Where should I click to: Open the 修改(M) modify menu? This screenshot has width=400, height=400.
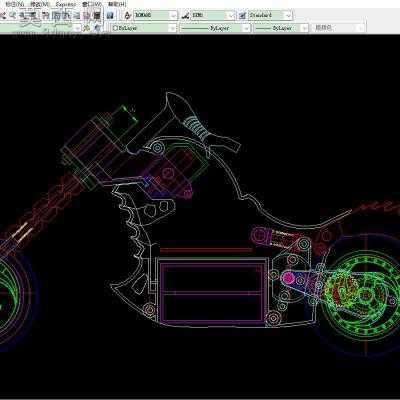click(x=39, y=4)
